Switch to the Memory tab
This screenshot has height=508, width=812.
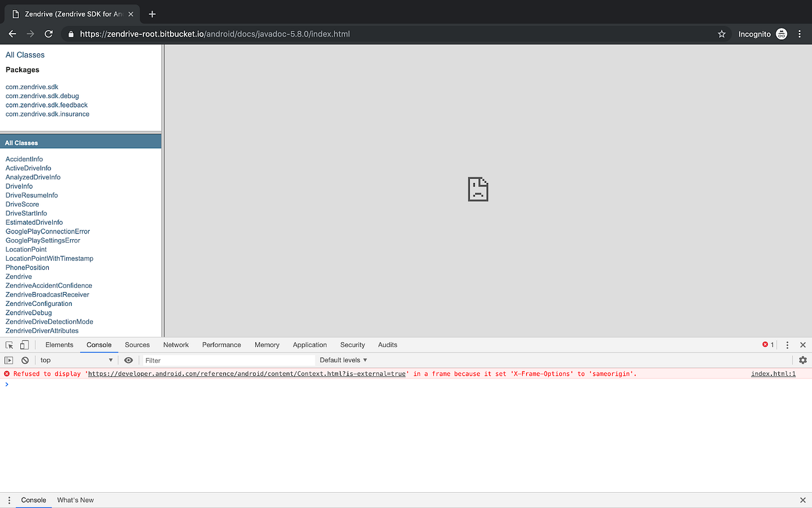click(267, 345)
